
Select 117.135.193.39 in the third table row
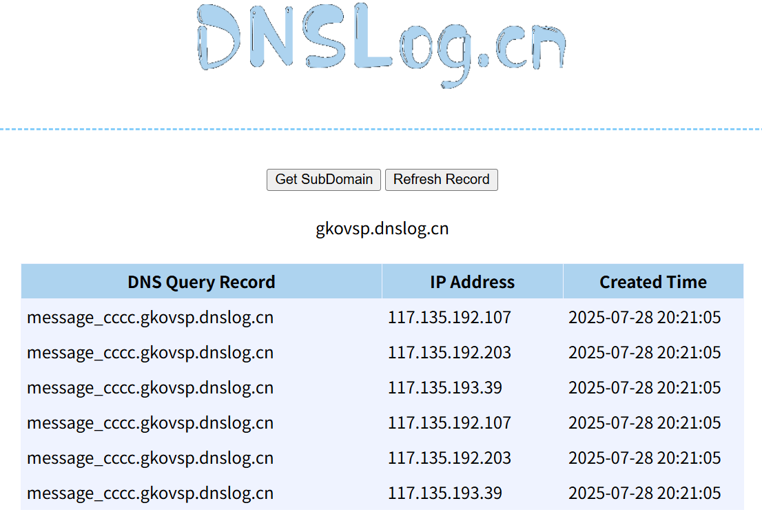(445, 388)
